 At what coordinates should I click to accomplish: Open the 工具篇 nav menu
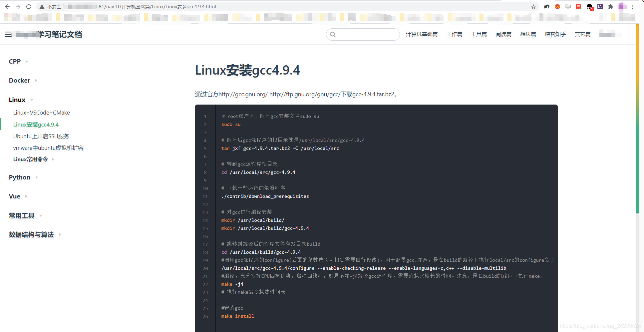tap(479, 34)
